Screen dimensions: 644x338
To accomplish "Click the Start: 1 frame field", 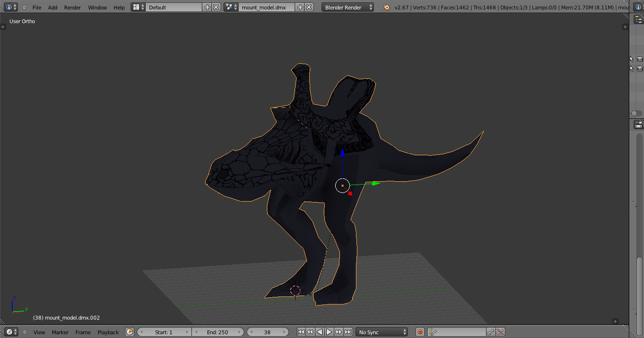I will [164, 332].
